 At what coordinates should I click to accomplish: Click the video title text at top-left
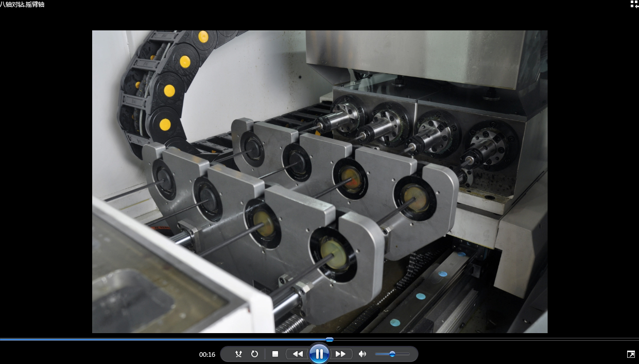pyautogui.click(x=23, y=5)
